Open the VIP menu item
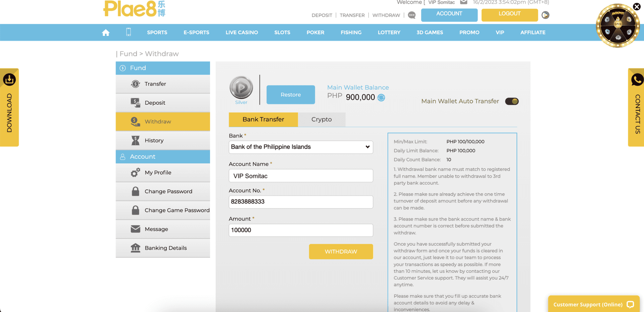This screenshot has height=312, width=644. [500, 33]
